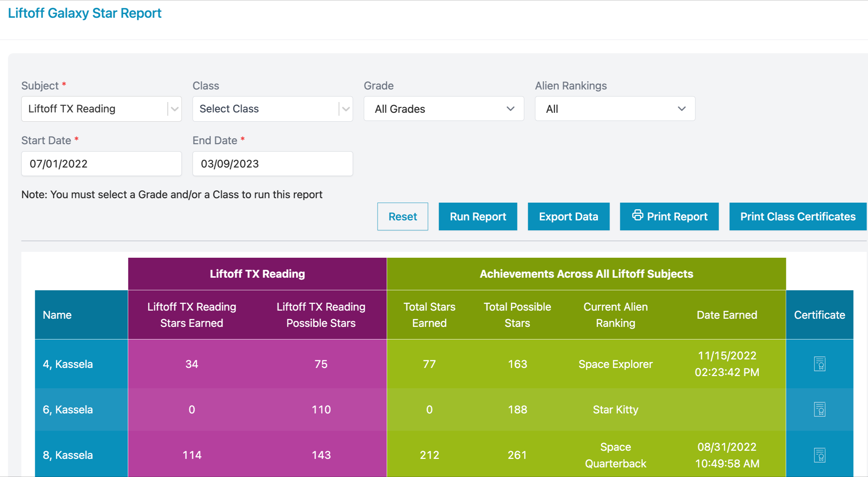Click the Name column header

81,315
